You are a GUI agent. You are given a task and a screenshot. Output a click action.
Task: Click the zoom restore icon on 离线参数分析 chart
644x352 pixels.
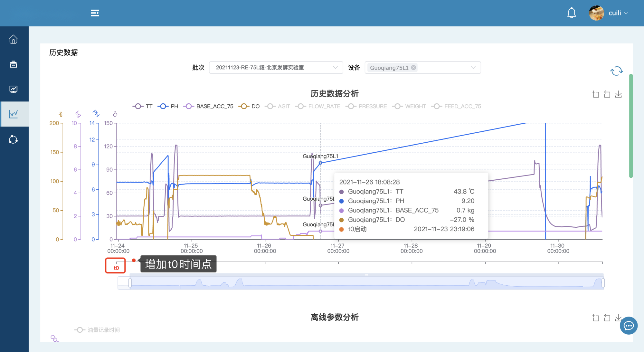tap(607, 318)
